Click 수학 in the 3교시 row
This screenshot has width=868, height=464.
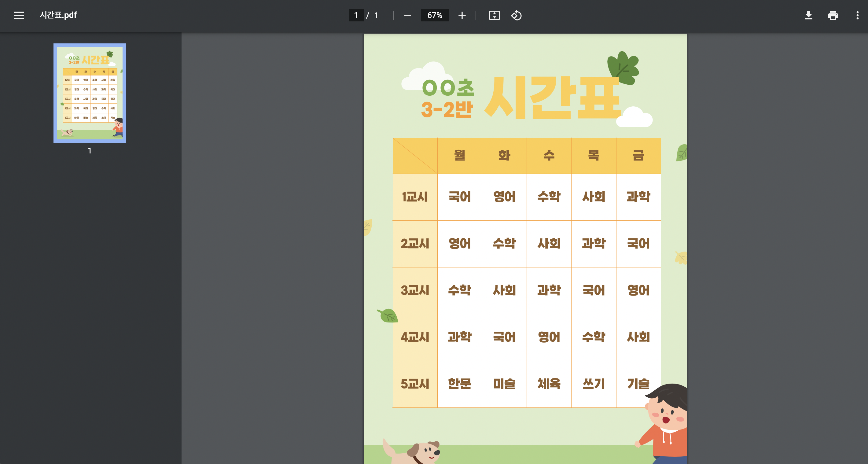[460, 290]
